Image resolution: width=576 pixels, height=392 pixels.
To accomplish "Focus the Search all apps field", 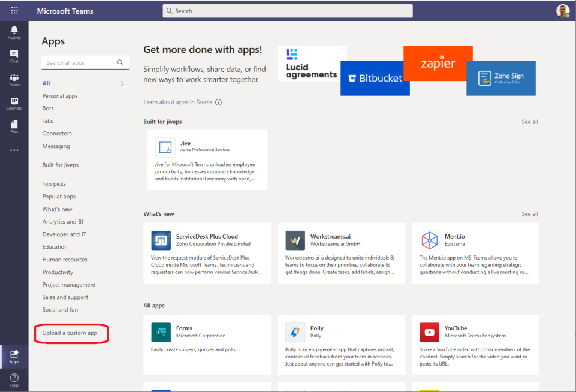I will point(85,62).
